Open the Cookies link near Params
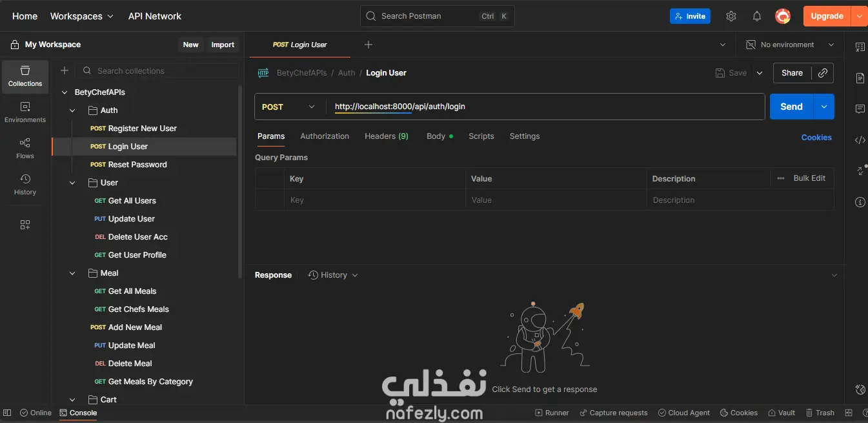 coord(816,137)
